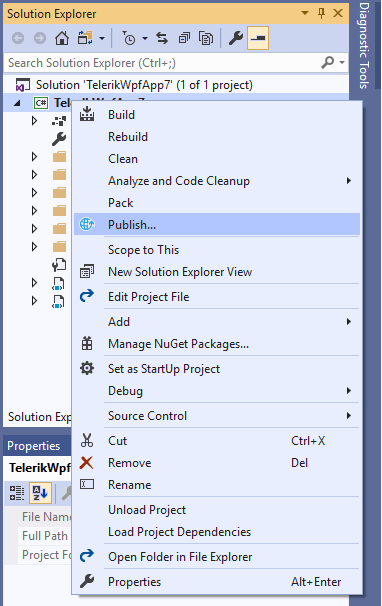Open the Window Position dropdown arrow in title bar
382x606 pixels.
(x=305, y=14)
